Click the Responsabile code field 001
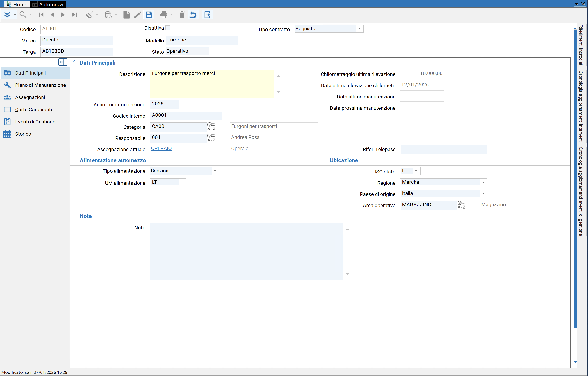588x376 pixels. 178,138
